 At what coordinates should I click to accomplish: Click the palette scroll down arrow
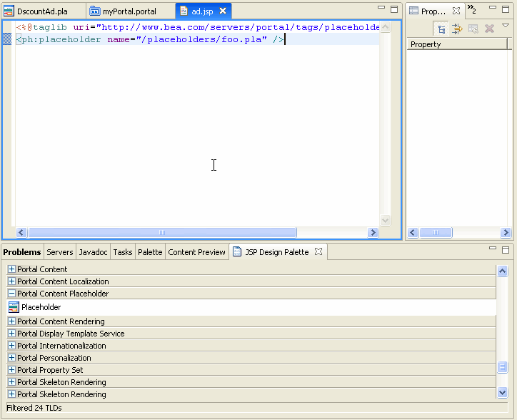point(503,393)
